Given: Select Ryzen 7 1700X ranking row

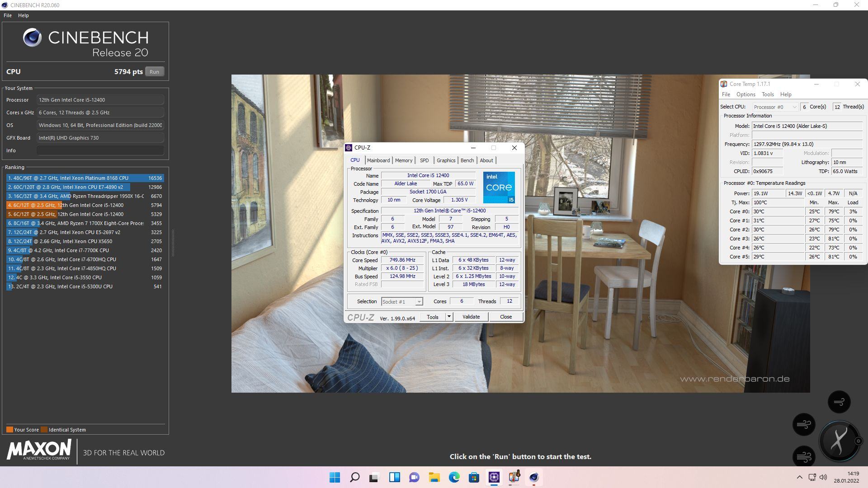Looking at the screenshot, I should 85,223.
